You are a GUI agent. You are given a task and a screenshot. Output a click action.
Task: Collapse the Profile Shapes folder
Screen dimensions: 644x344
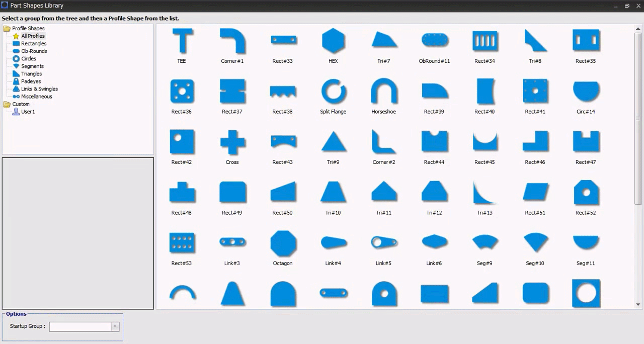tap(7, 29)
